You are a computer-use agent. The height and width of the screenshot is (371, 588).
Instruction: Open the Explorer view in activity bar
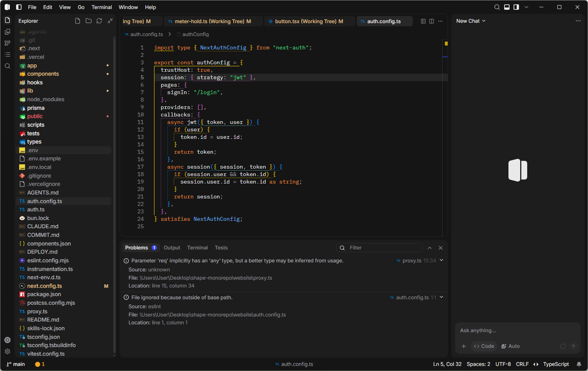[x=7, y=20]
